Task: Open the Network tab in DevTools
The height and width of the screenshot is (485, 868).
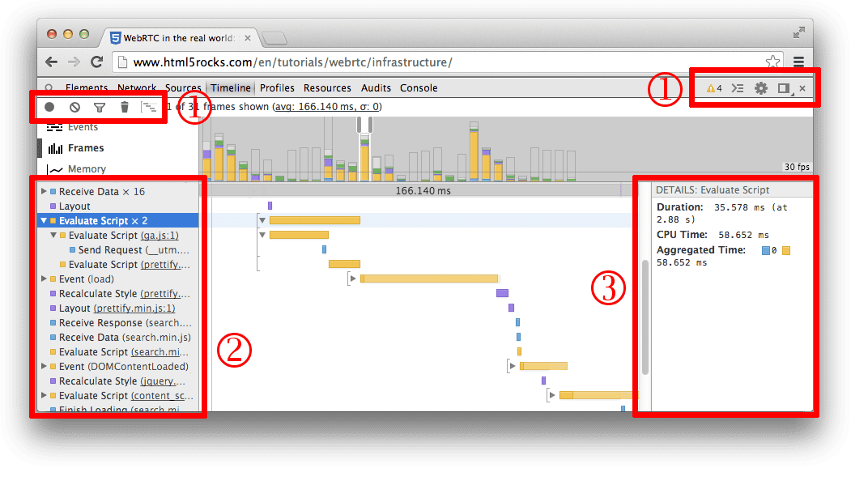Action: 137,88
